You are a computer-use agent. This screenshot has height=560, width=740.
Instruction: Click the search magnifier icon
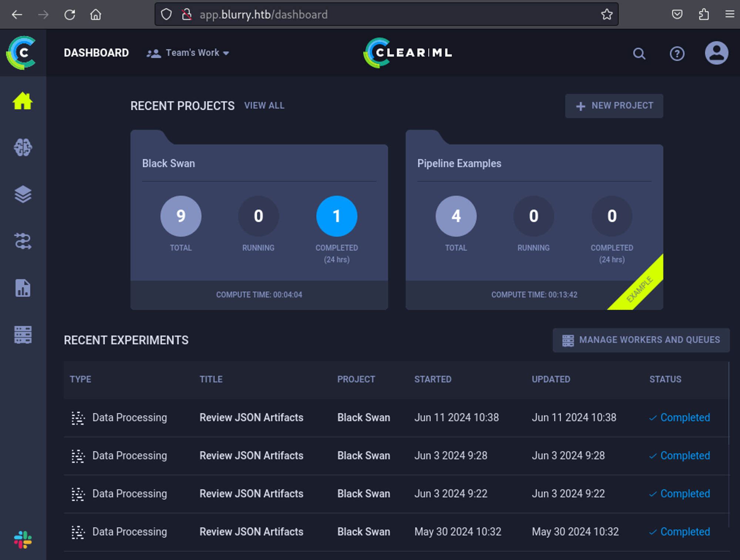(x=639, y=54)
